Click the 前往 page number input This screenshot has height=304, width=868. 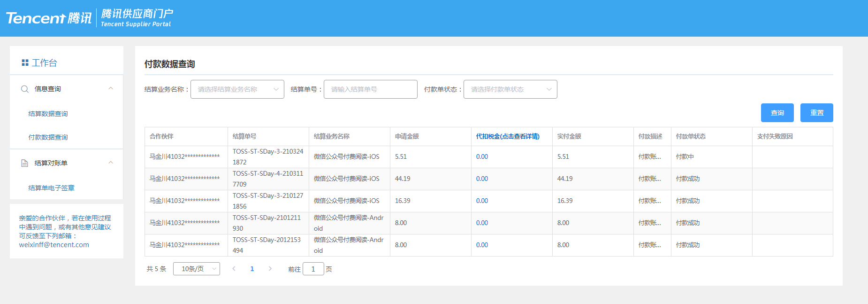(x=313, y=269)
